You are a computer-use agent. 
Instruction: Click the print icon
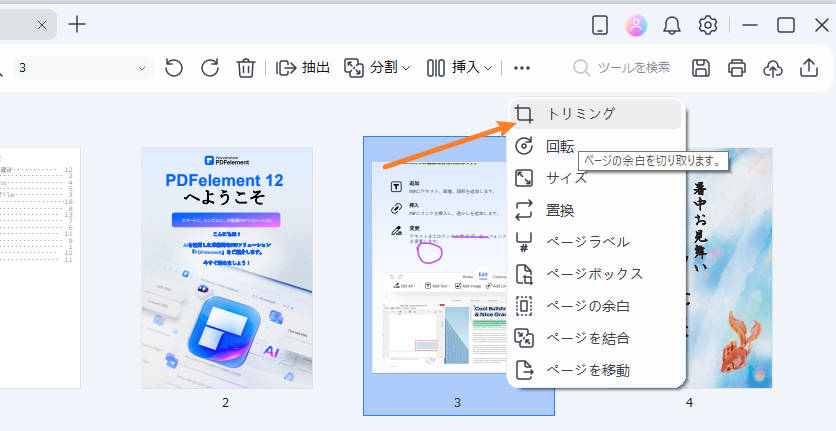click(x=737, y=68)
